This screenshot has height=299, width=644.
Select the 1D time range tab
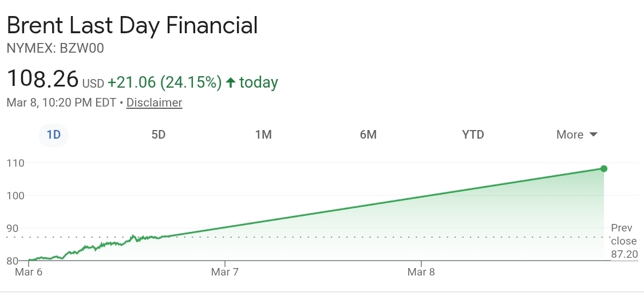(53, 135)
